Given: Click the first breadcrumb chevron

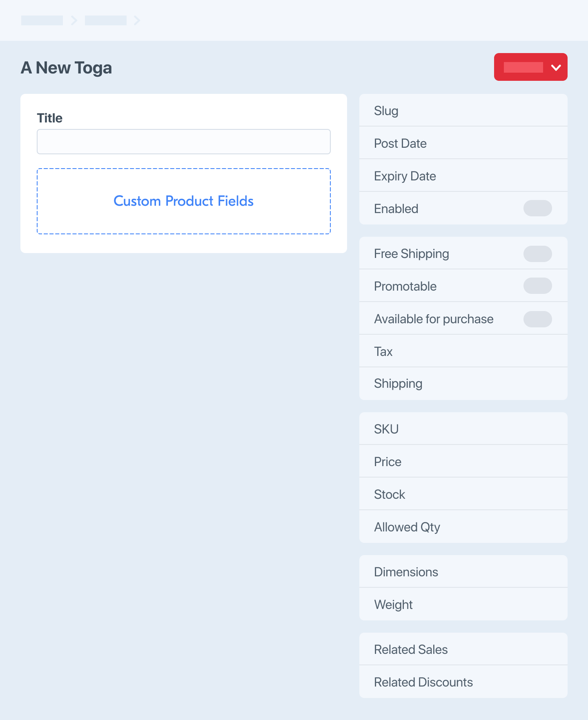Looking at the screenshot, I should (74, 20).
